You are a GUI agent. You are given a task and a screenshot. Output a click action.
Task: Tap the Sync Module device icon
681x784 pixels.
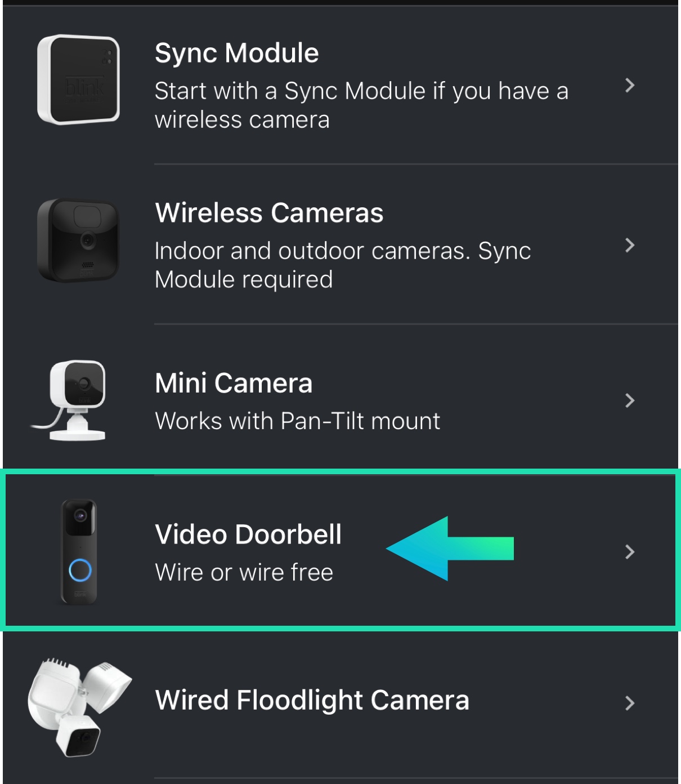point(78,79)
